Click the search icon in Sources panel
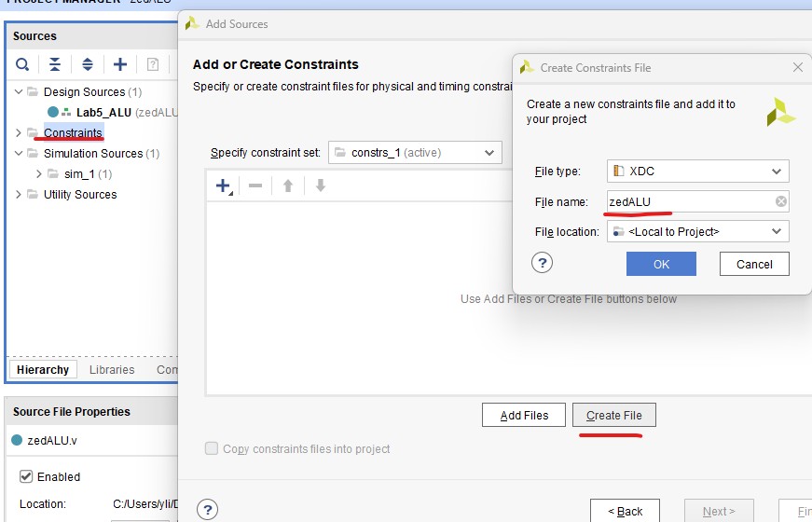Image resolution: width=812 pixels, height=522 pixels. (22, 64)
